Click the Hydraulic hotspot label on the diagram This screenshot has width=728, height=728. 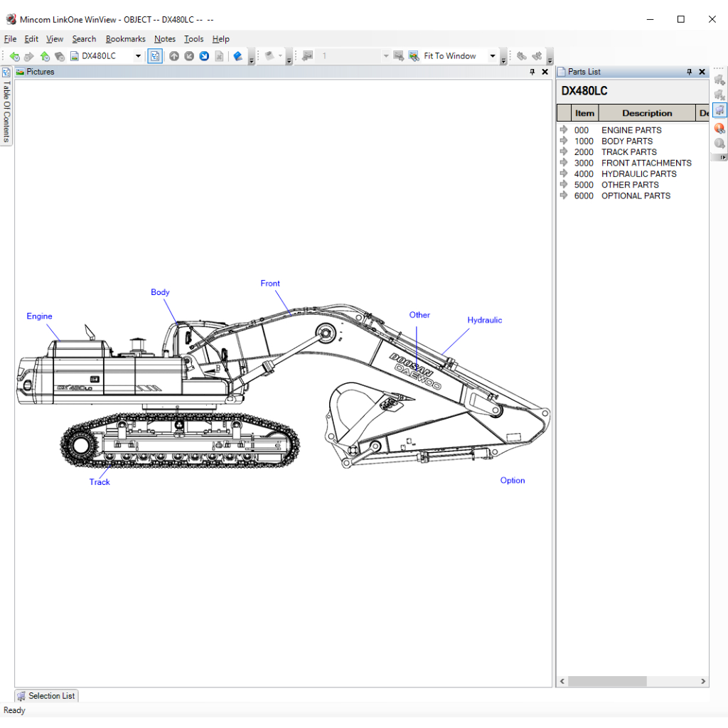[484, 320]
